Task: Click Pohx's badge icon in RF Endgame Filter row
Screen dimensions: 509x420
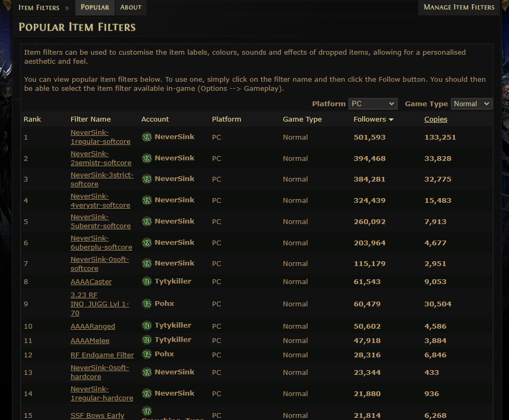Action: pyautogui.click(x=147, y=354)
